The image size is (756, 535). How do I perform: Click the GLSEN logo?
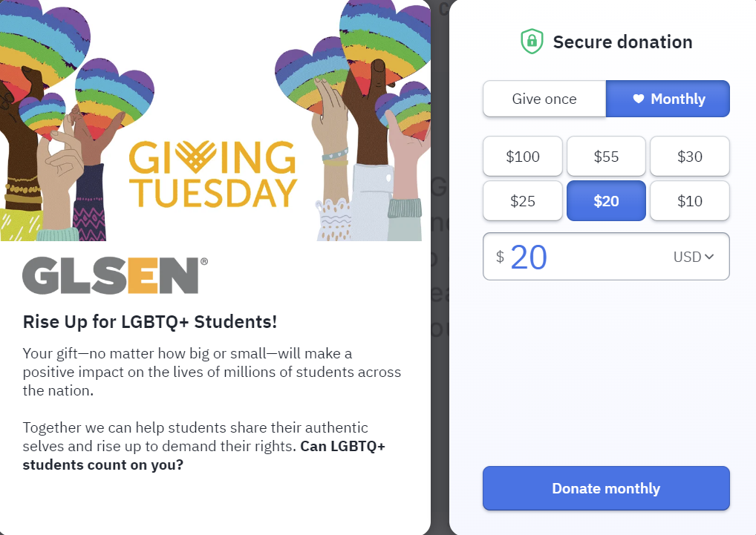tap(115, 275)
